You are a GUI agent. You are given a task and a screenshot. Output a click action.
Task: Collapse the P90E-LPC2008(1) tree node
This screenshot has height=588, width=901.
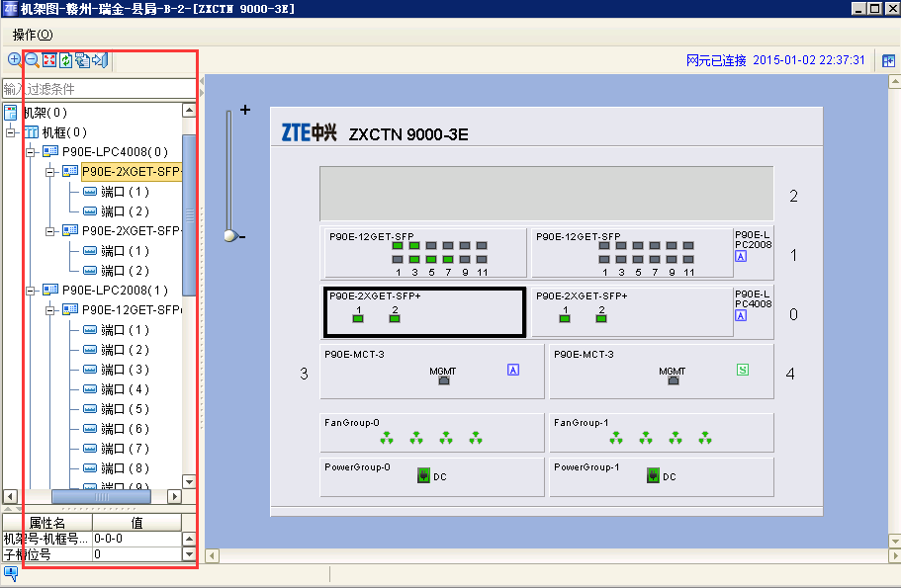coord(31,291)
